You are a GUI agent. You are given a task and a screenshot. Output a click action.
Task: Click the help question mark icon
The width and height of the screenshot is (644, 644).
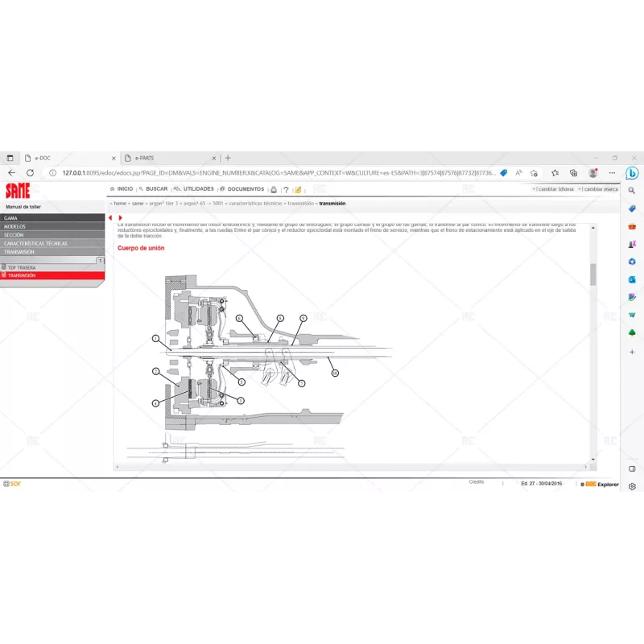(x=285, y=189)
